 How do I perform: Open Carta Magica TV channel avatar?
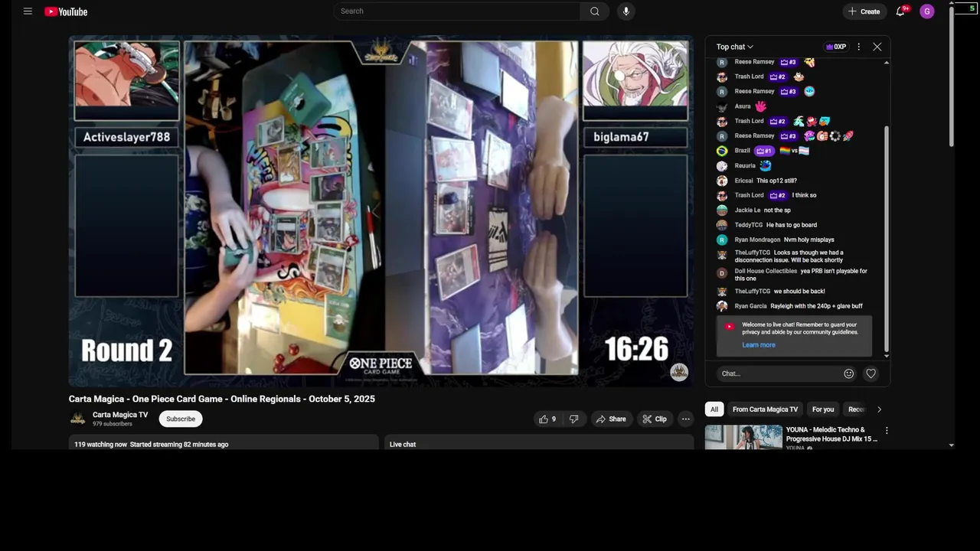pyautogui.click(x=77, y=419)
